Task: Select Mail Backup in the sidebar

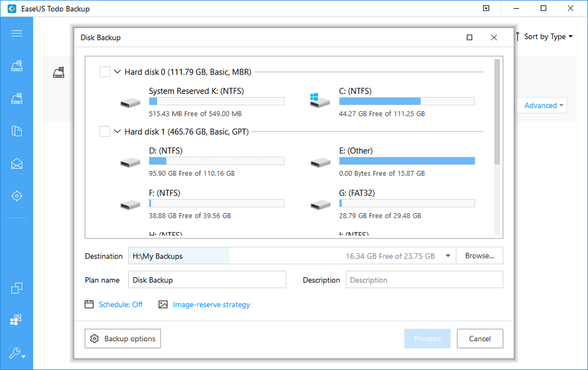Action: click(x=16, y=163)
